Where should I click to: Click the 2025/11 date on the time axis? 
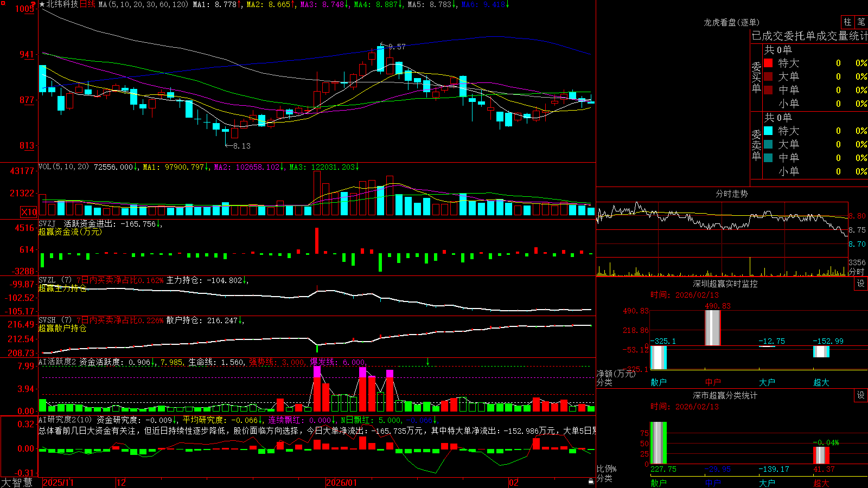tap(58, 483)
